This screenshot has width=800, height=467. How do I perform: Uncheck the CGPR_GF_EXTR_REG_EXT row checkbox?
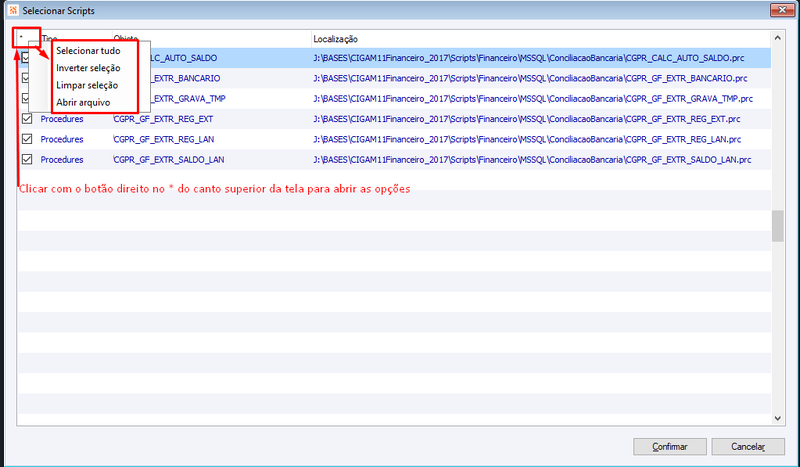(27, 118)
